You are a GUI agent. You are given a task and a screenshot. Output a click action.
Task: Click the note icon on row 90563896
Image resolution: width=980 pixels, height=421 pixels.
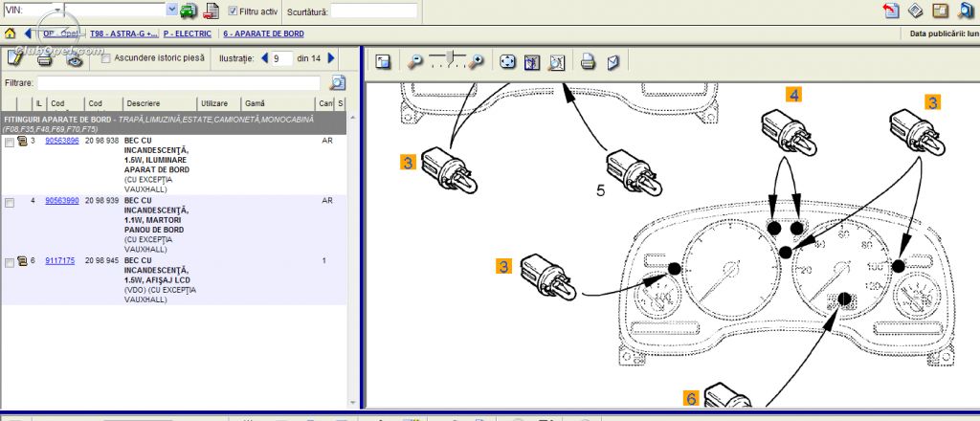pyautogui.click(x=22, y=141)
